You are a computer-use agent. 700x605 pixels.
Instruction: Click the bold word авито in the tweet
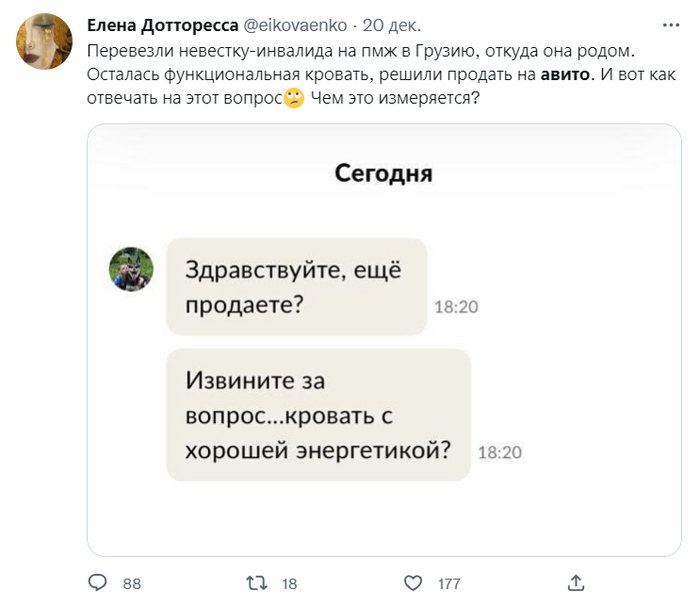(565, 74)
